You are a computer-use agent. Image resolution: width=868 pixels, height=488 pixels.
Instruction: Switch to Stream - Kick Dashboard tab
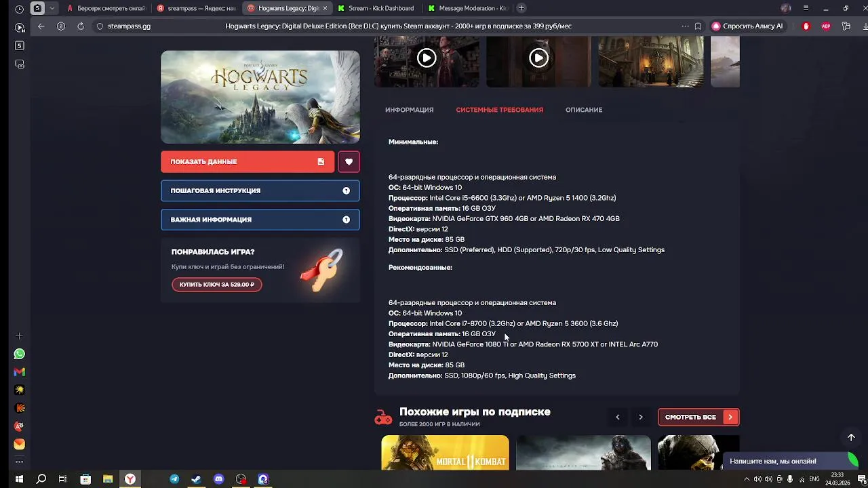[x=376, y=8]
